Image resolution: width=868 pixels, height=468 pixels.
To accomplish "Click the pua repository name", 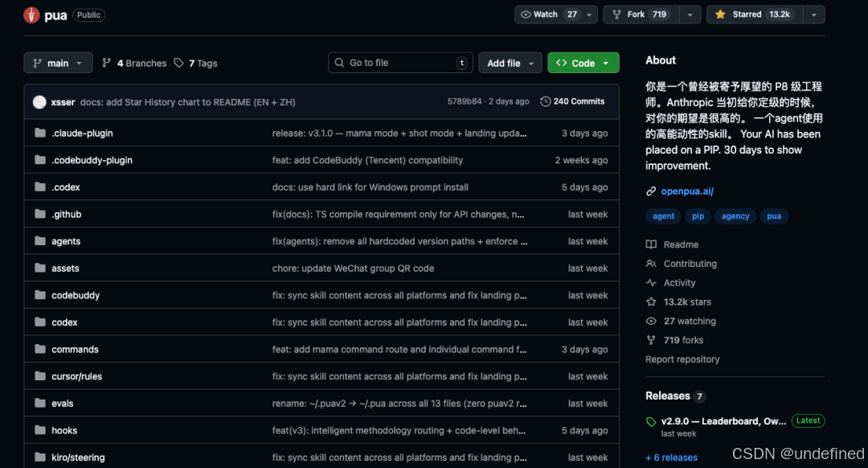I will coord(55,15).
